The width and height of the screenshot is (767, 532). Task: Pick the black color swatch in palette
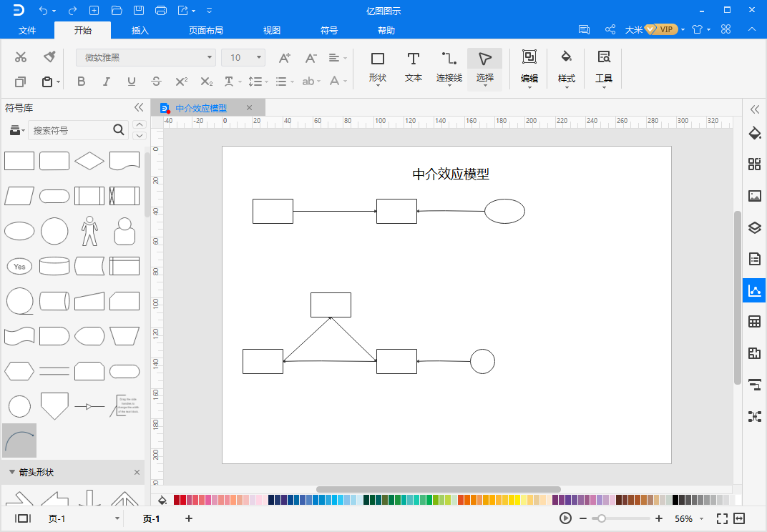[675, 500]
